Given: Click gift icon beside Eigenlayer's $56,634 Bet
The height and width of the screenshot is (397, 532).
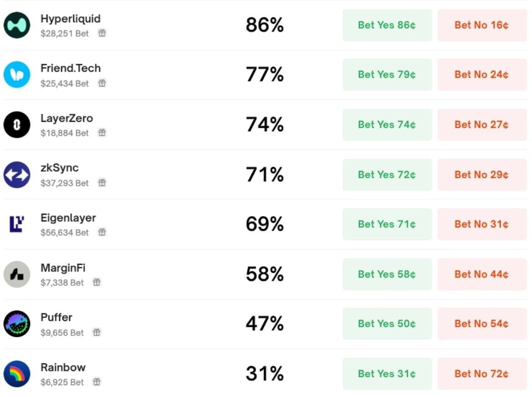Looking at the screenshot, I should pos(102,232).
